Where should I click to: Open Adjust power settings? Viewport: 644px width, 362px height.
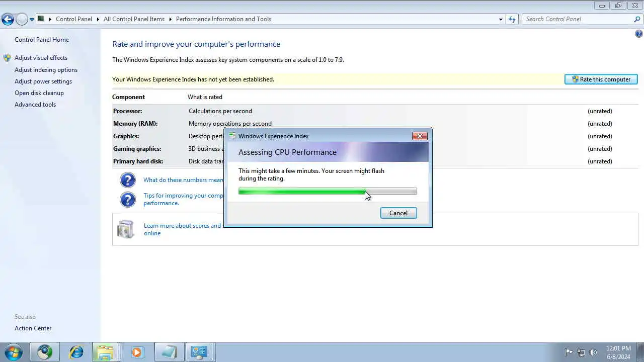(43, 81)
